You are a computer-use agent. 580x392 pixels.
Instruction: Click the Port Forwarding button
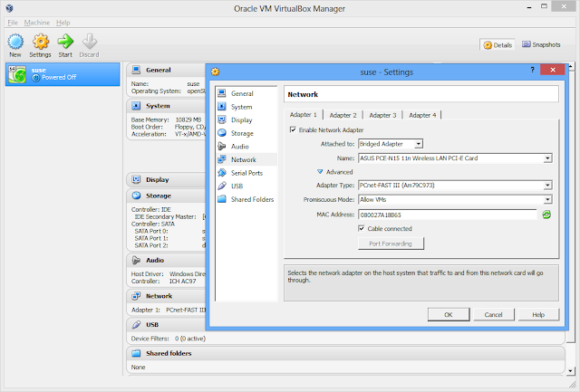(391, 244)
